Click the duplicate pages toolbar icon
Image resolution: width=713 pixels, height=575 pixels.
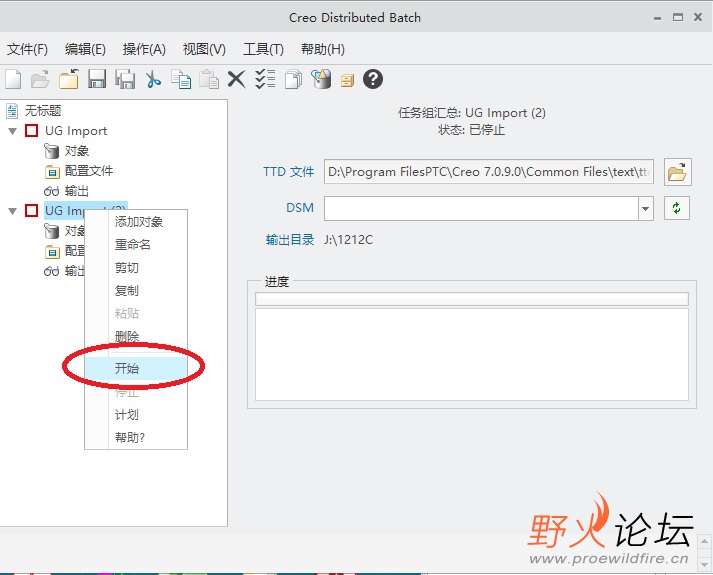[x=293, y=80]
